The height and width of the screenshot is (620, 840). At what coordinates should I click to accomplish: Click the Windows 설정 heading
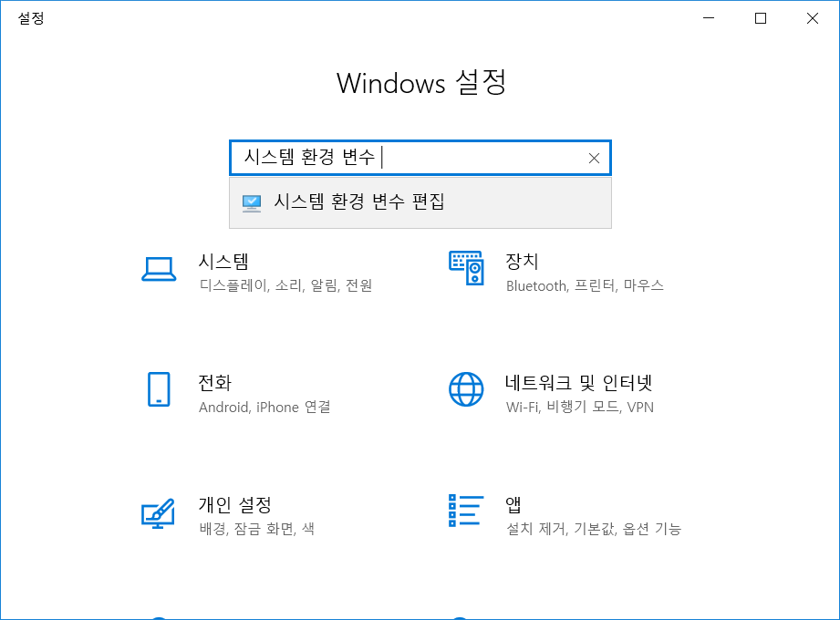click(x=421, y=83)
